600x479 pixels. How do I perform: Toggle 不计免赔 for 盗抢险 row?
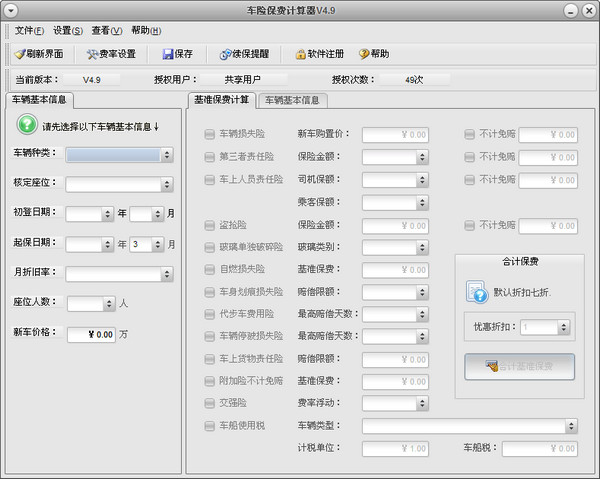470,225
